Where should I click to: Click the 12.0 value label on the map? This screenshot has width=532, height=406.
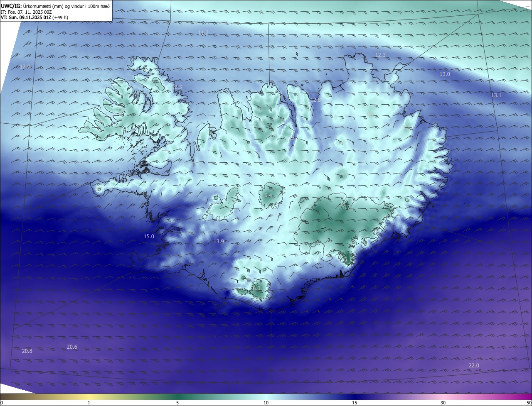(25, 66)
